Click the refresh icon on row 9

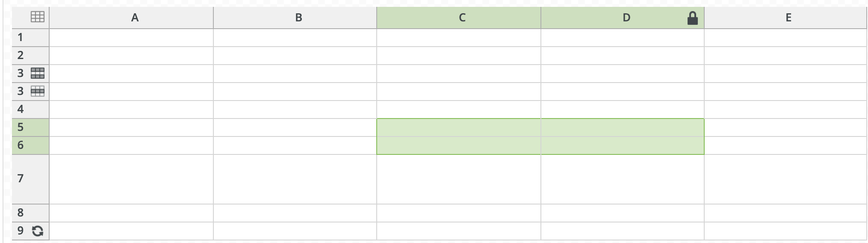point(38,231)
